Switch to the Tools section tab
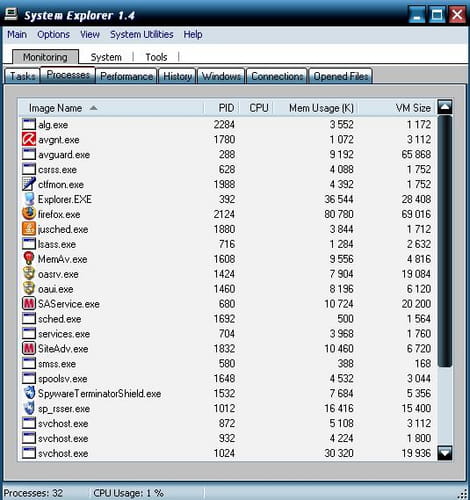This screenshot has width=470, height=500. tap(156, 57)
